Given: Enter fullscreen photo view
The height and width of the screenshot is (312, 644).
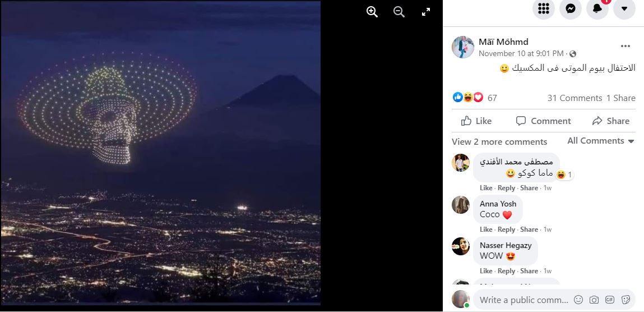Looking at the screenshot, I should [x=426, y=12].
